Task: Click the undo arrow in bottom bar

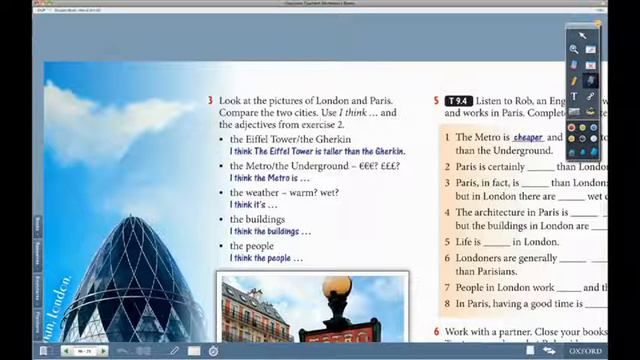Action: pyautogui.click(x=122, y=351)
